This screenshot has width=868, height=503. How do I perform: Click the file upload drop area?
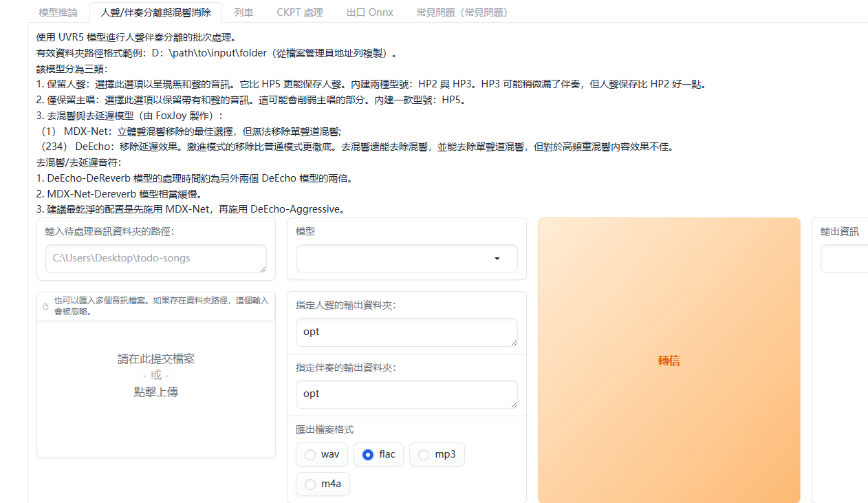pos(156,376)
